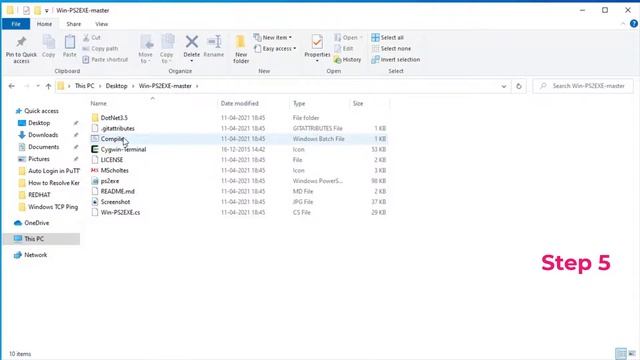Open the New item dropdown

point(273,38)
